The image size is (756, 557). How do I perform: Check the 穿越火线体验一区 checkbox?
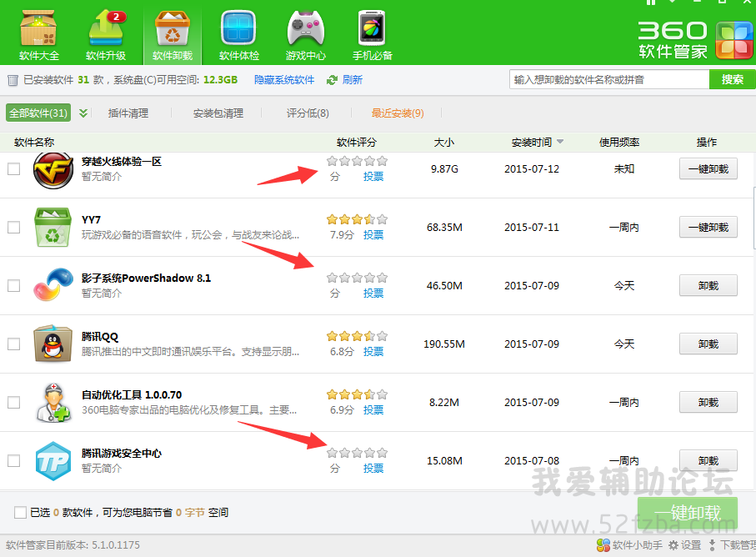[x=14, y=168]
